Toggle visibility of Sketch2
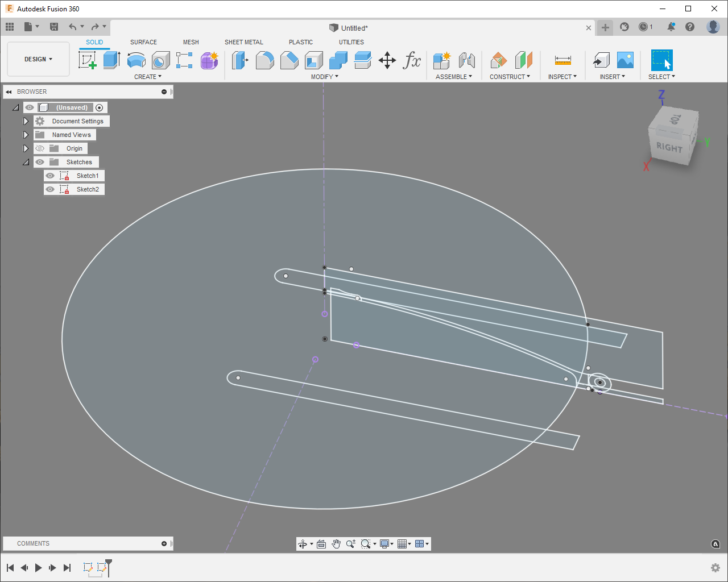 click(x=50, y=189)
